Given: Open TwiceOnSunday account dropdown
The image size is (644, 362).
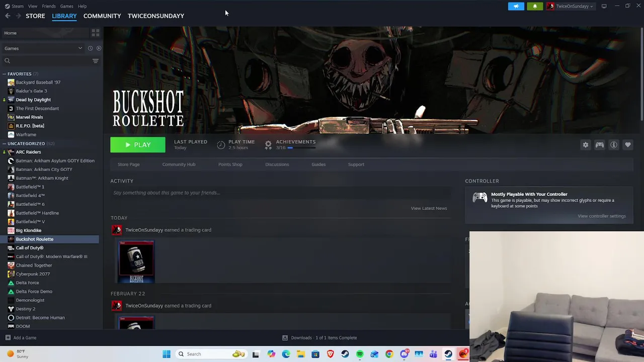Looking at the screenshot, I should coord(570,6).
